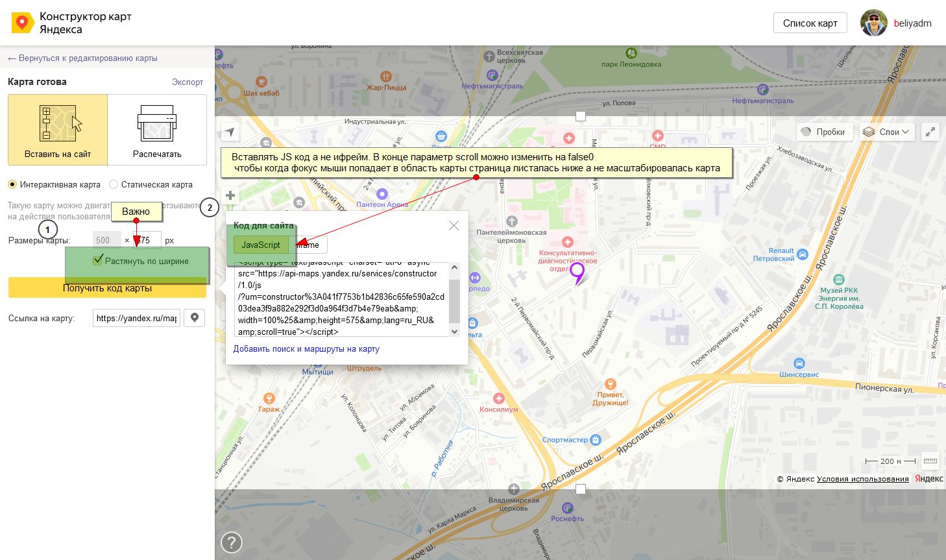Click the Спортмастер shop marker
The width and height of the screenshot is (946, 560).
[596, 439]
